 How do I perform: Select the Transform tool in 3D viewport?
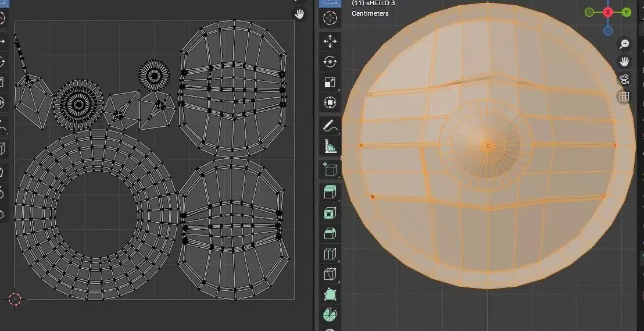[330, 102]
